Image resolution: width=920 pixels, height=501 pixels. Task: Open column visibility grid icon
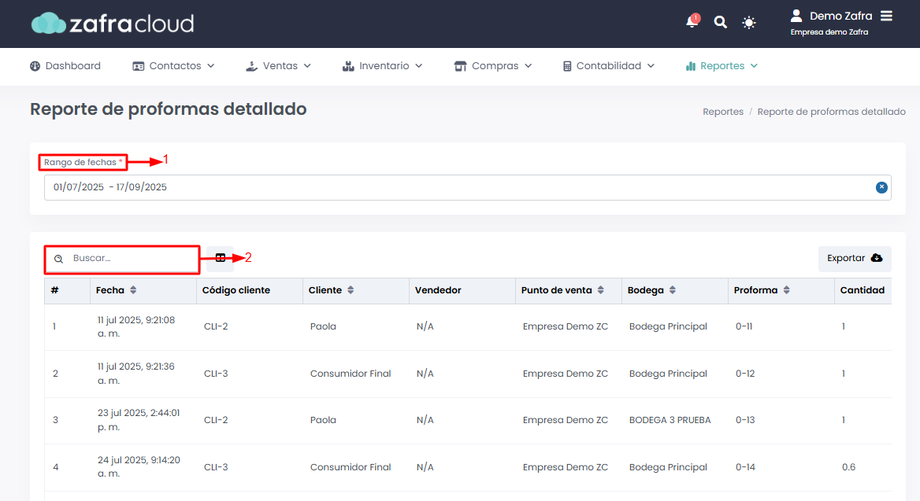220,258
